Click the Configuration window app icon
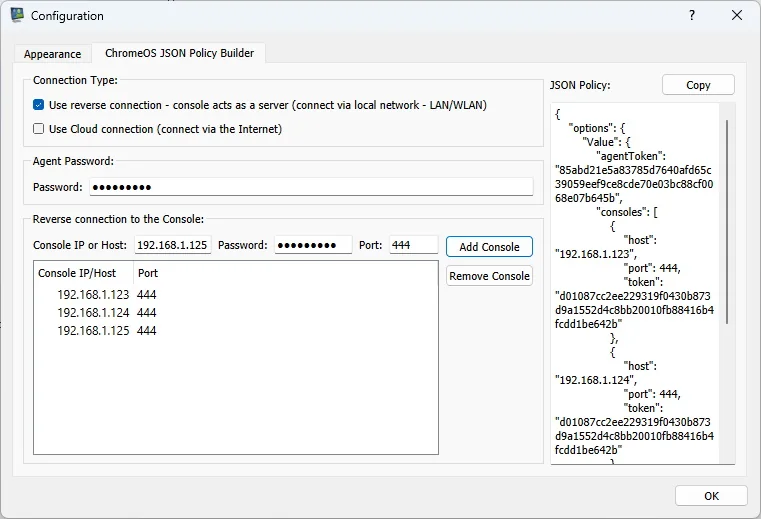This screenshot has width=761, height=519. click(17, 15)
